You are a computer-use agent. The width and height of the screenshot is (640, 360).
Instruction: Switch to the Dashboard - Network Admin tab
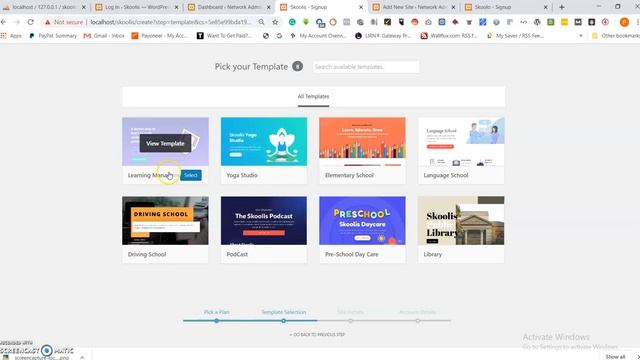coord(229,7)
